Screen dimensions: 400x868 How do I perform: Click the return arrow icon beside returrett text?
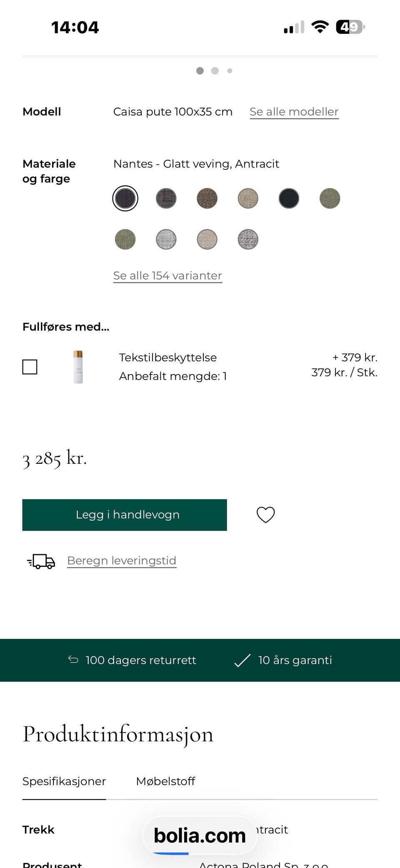[72, 660]
